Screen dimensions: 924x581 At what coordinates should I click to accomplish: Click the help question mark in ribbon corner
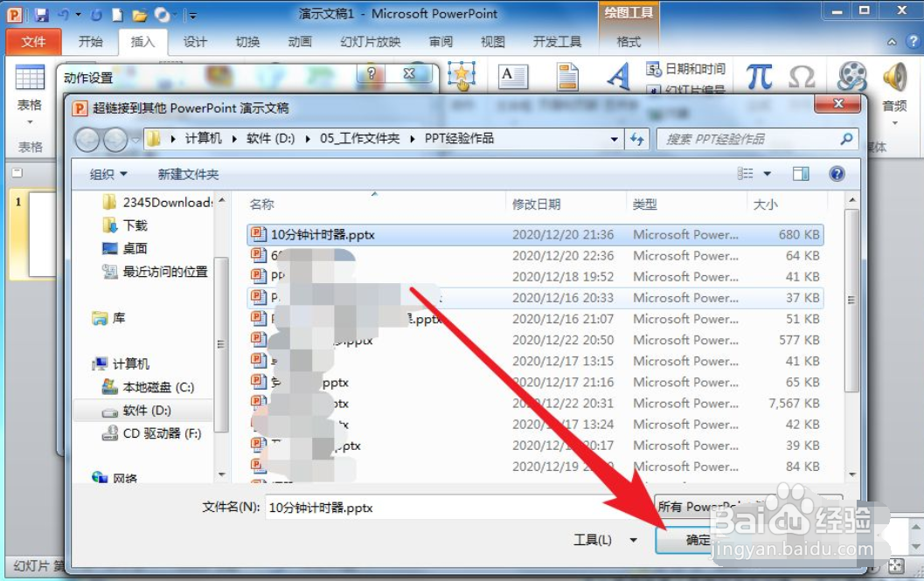click(914, 41)
